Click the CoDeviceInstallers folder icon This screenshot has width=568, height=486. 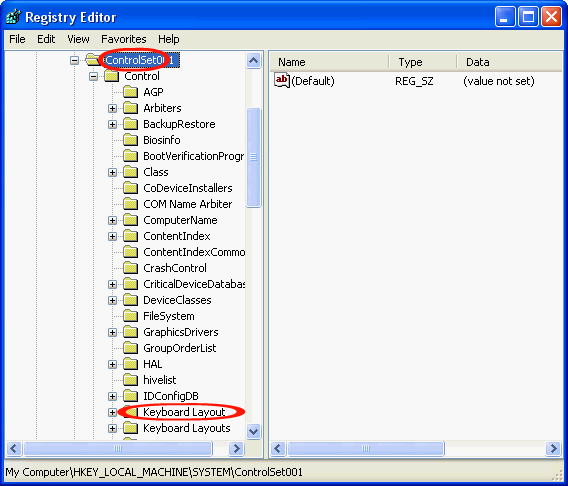click(130, 188)
